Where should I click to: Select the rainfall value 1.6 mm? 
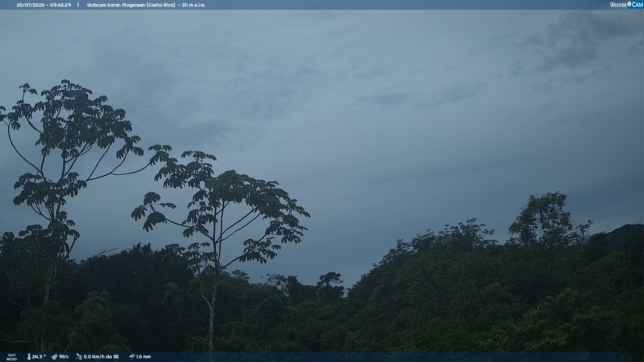tap(144, 357)
